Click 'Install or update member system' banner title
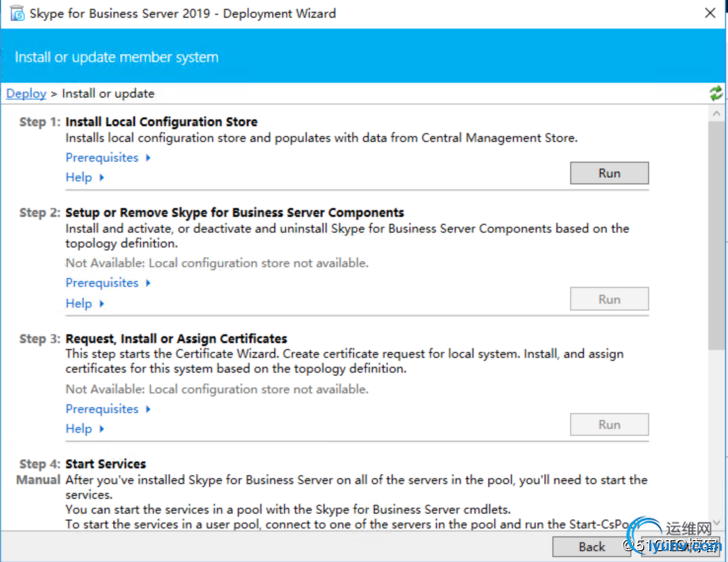 click(x=116, y=57)
